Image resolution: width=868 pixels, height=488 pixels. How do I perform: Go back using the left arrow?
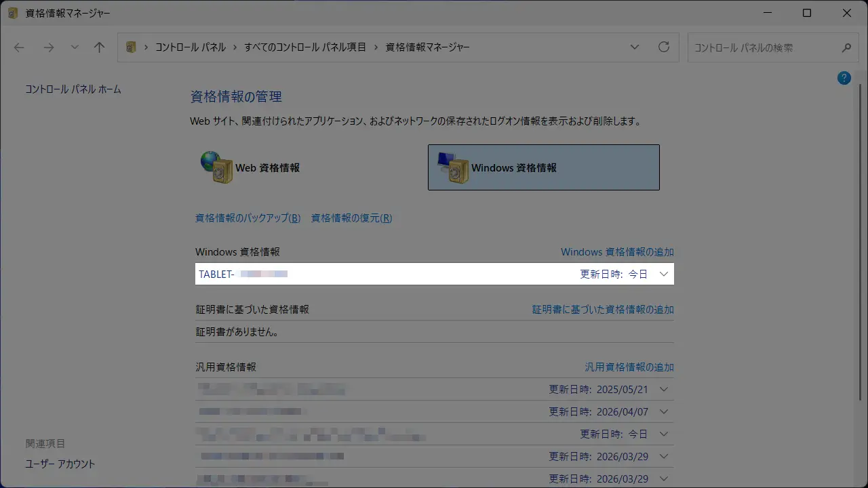click(x=19, y=47)
